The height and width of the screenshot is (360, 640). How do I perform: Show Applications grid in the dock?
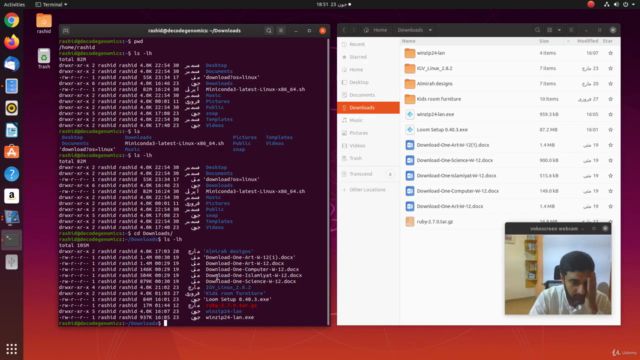(x=11, y=349)
